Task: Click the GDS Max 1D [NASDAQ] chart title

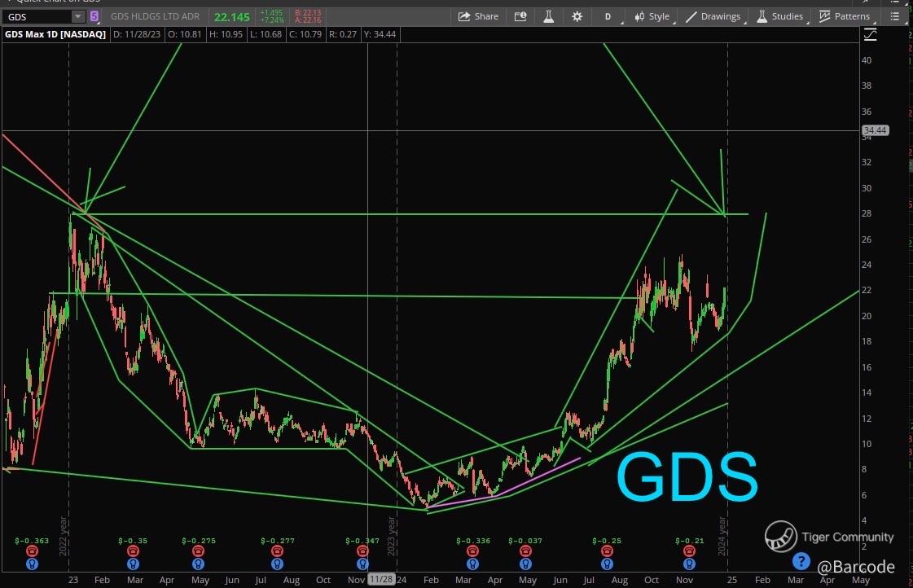Action: (x=55, y=34)
